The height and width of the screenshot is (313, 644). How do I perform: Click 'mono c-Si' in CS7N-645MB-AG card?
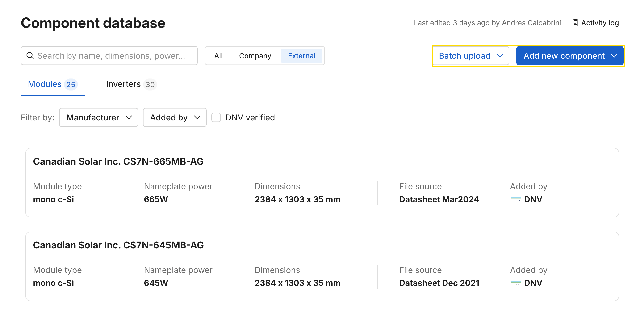point(54,283)
